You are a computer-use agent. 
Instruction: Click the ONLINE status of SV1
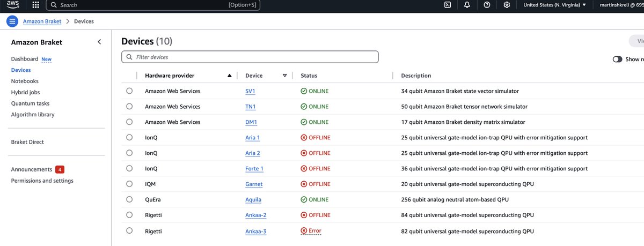(x=314, y=91)
